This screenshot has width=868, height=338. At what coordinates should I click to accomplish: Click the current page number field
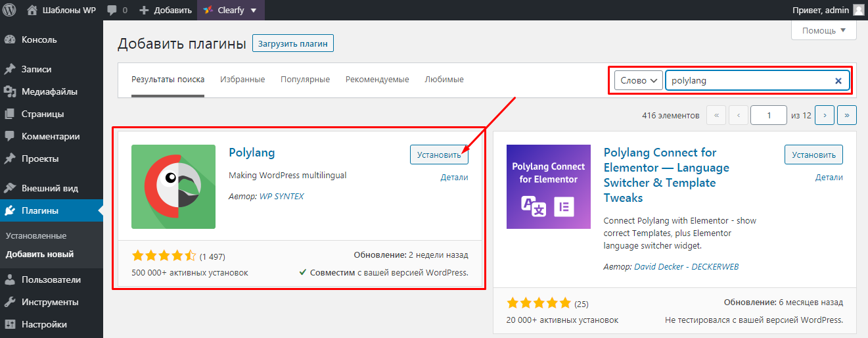tap(768, 115)
